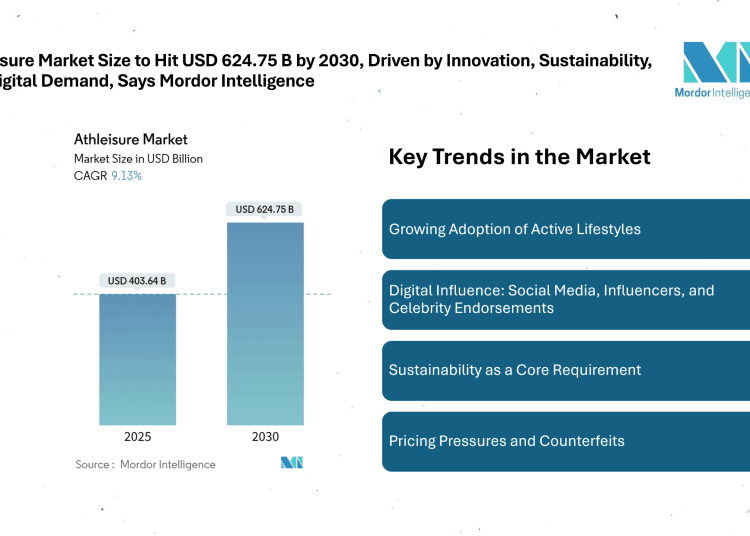Open the Growing Adoption of Active Lifestyles box
The height and width of the screenshot is (536, 750).
[x=566, y=229]
